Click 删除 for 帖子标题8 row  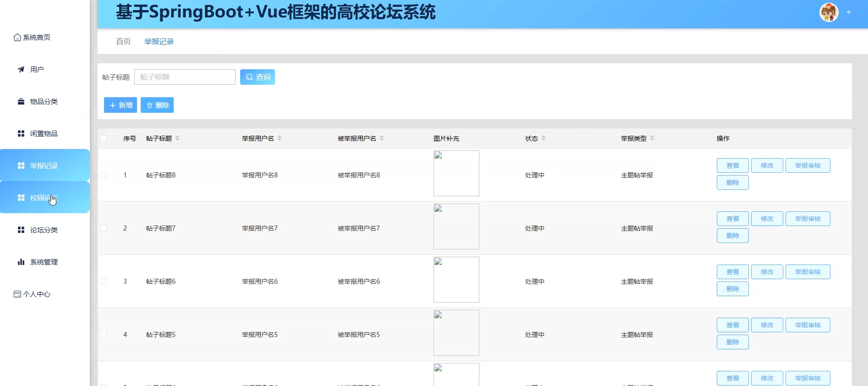click(x=733, y=182)
